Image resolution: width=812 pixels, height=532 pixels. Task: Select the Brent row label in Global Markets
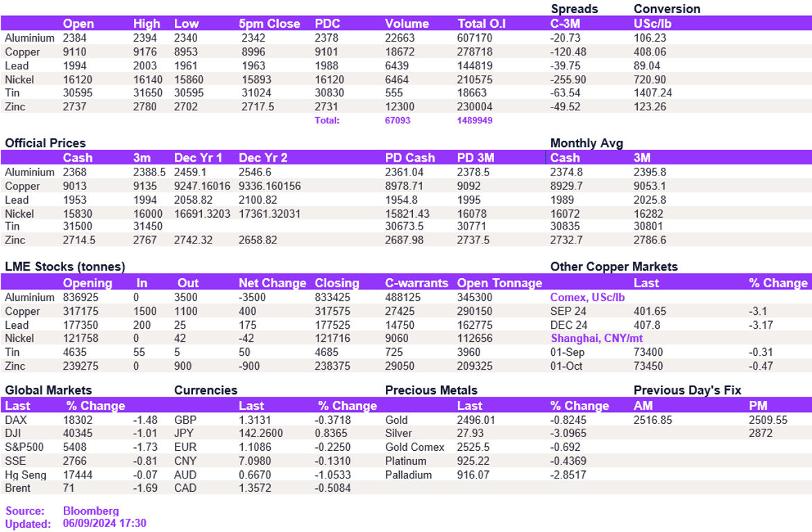(x=17, y=488)
